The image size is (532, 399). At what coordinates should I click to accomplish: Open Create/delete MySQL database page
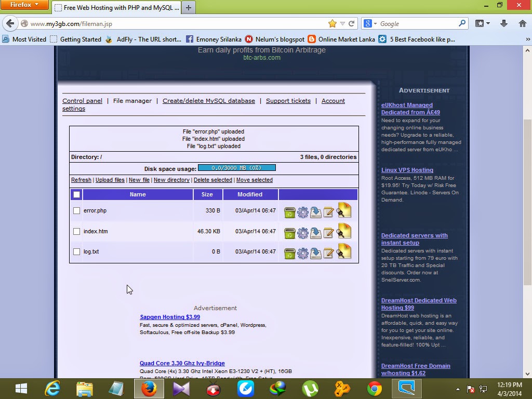coord(209,101)
